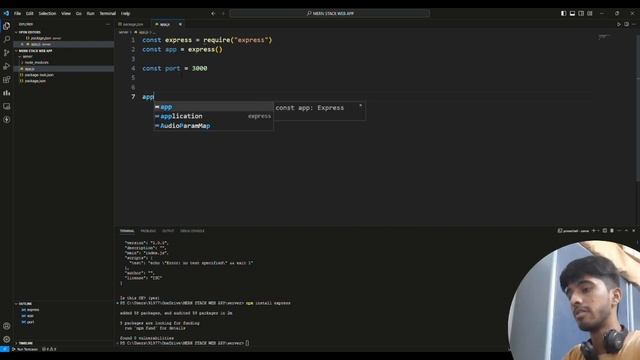Click the VS Code logo in title bar

click(x=6, y=13)
